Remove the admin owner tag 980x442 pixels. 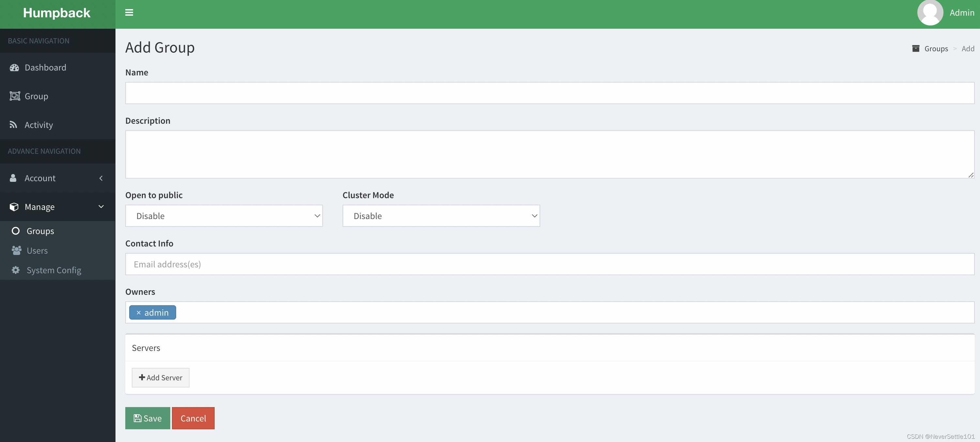click(138, 312)
